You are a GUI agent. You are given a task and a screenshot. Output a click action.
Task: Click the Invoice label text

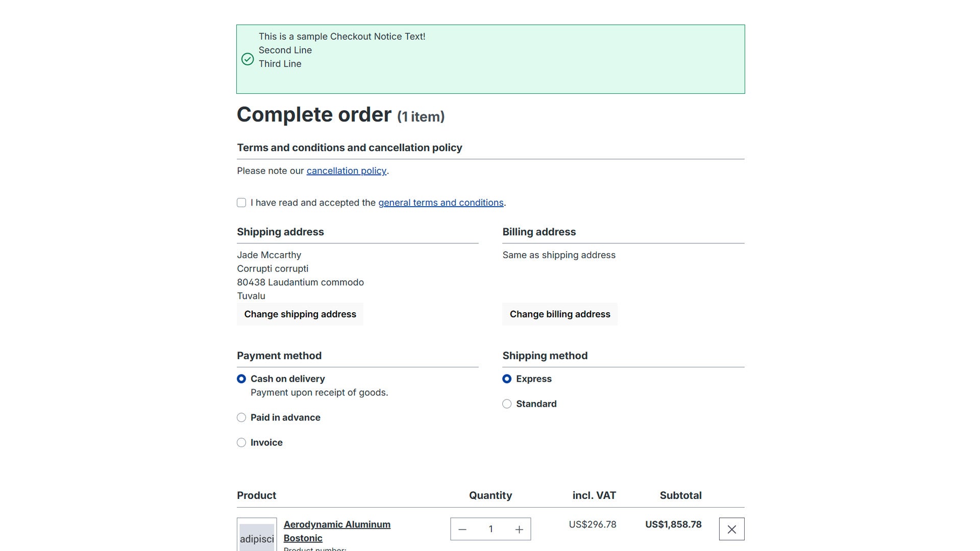pos(266,442)
